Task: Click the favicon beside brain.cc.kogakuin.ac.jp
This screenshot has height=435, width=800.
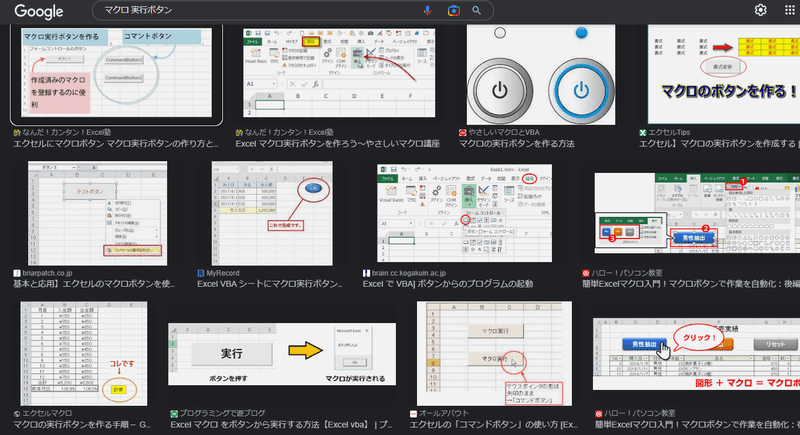Action: click(366, 273)
